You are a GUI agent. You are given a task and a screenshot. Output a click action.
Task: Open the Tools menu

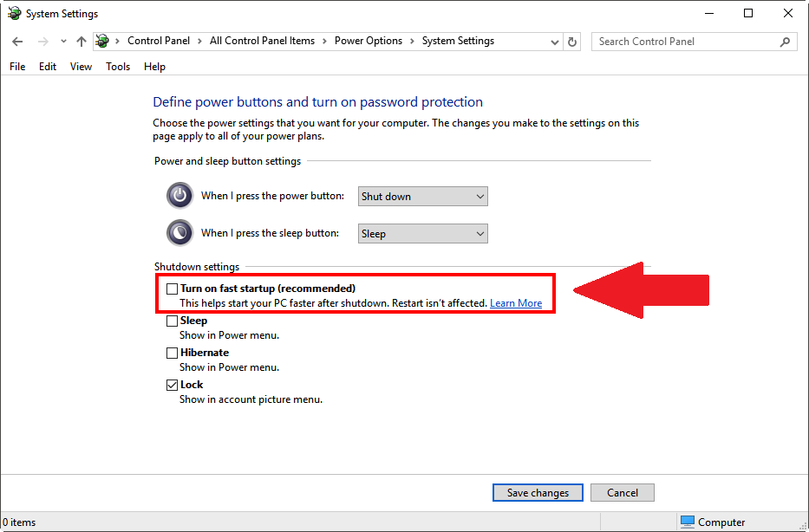118,67
